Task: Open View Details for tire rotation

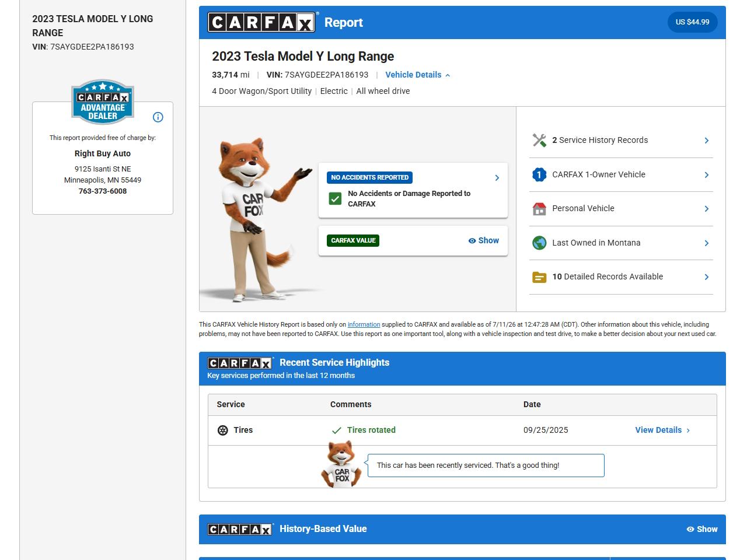Action: [x=662, y=430]
